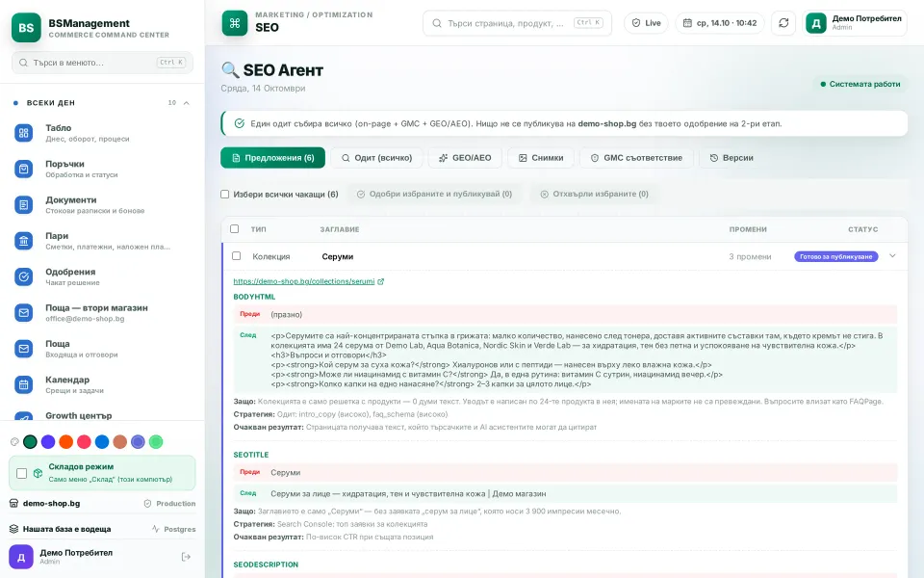Open Поща — втори магазин envelope icon
924x578 pixels.
click(x=23, y=312)
